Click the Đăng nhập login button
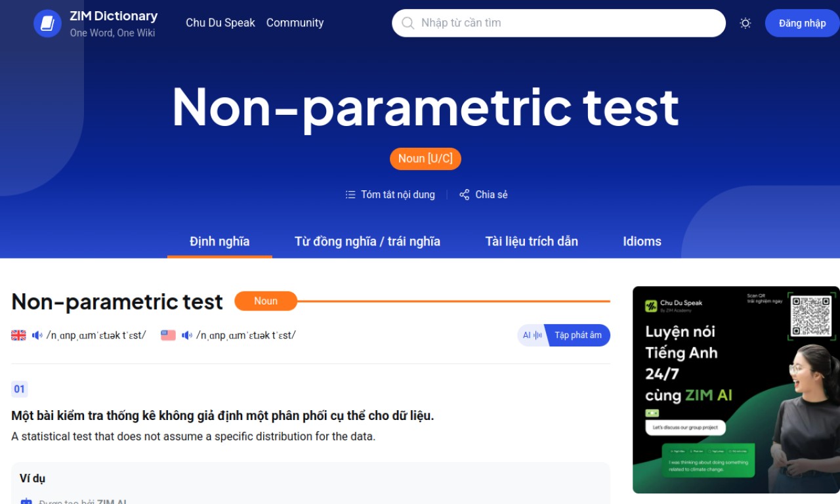 (802, 23)
